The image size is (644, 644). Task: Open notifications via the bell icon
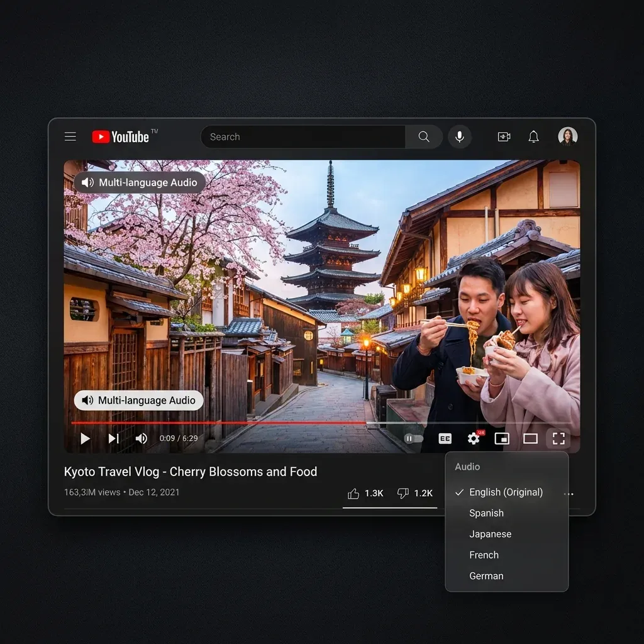click(533, 136)
